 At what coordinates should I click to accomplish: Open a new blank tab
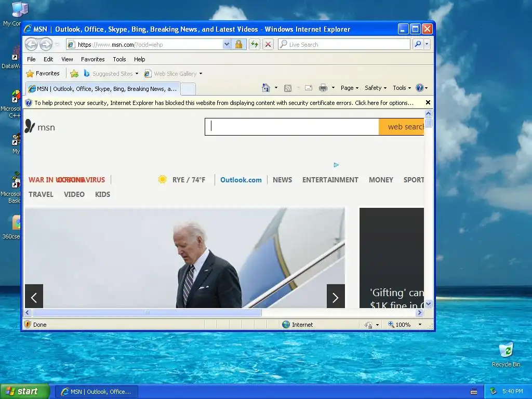188,89
